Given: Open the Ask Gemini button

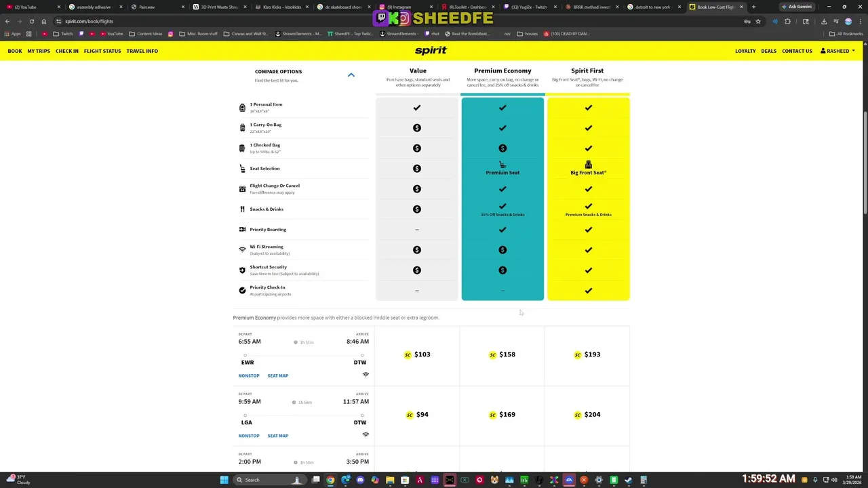Looking at the screenshot, I should [797, 7].
